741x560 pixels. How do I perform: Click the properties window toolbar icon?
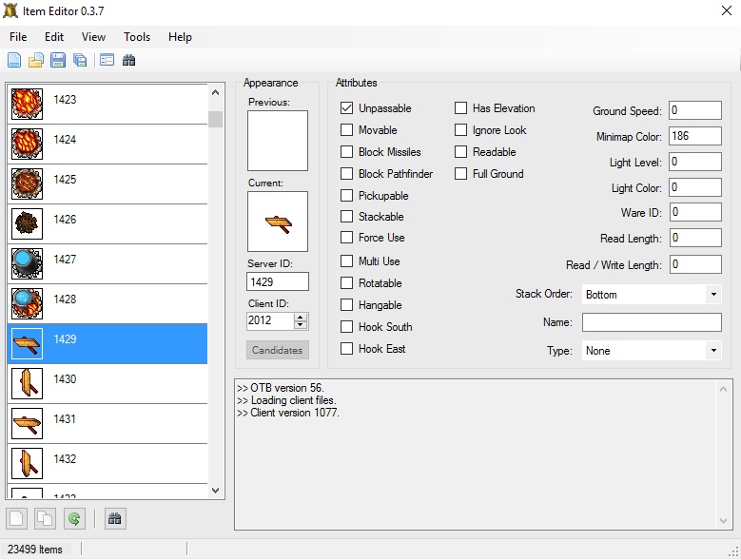click(107, 60)
